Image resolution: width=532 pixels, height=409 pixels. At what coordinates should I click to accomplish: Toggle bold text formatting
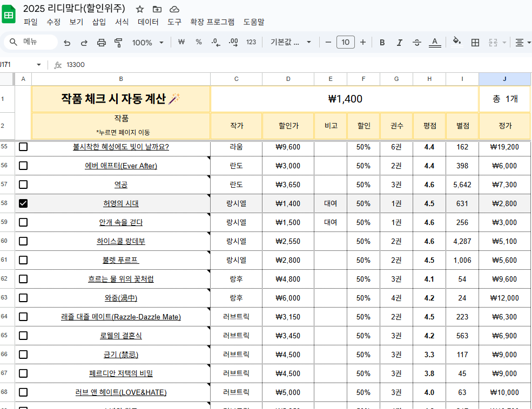pyautogui.click(x=382, y=43)
